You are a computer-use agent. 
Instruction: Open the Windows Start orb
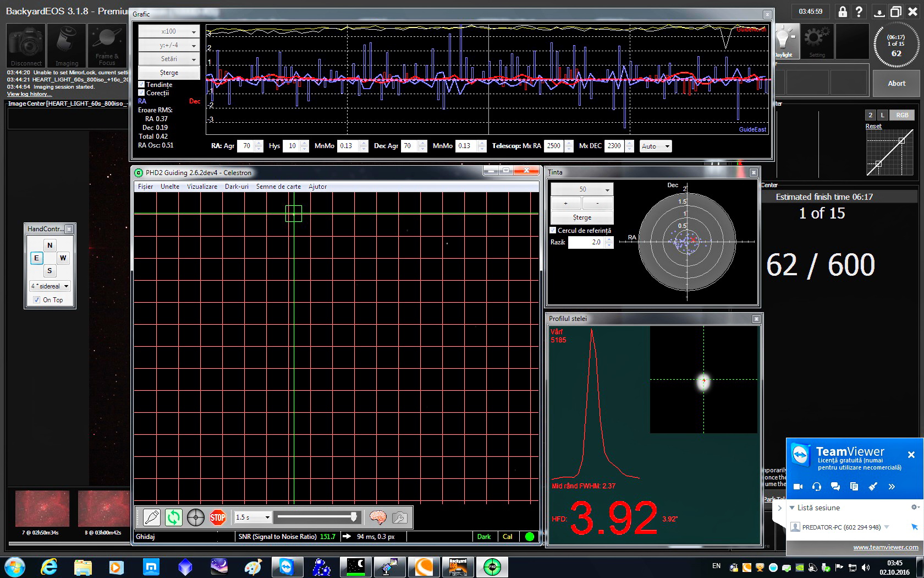tap(14, 567)
